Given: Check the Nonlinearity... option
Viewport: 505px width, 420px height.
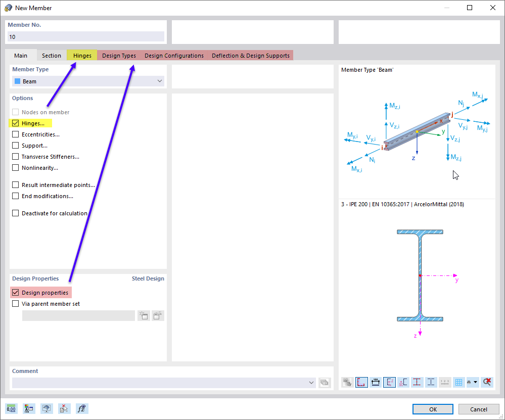Looking at the screenshot, I should 16,168.
